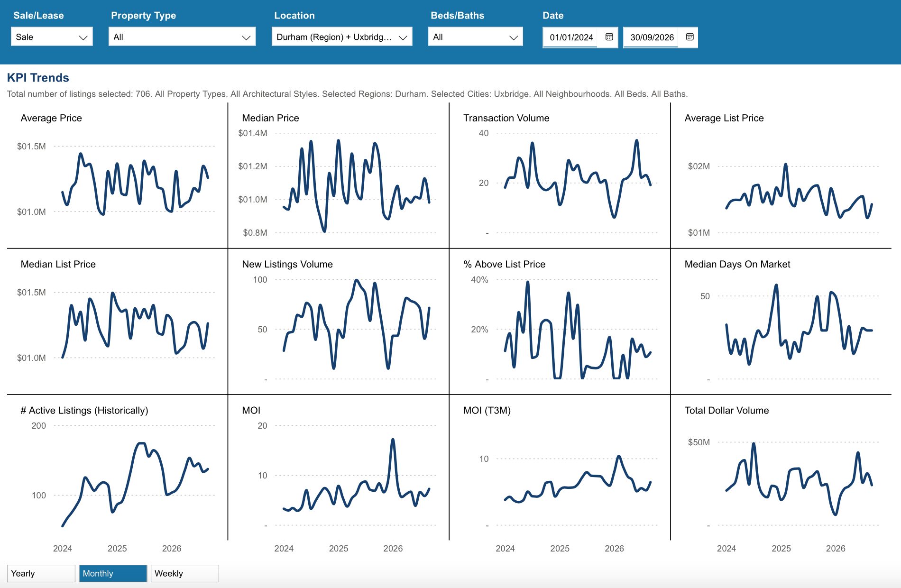
Task: Edit the end date field 30/09/2026
Action: [x=652, y=37]
